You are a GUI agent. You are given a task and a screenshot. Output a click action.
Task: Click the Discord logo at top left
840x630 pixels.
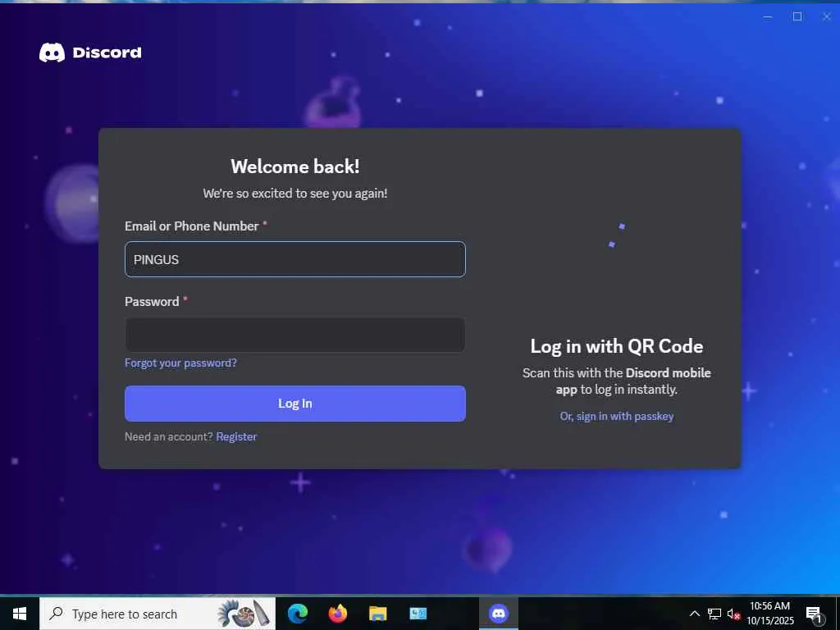(90, 52)
